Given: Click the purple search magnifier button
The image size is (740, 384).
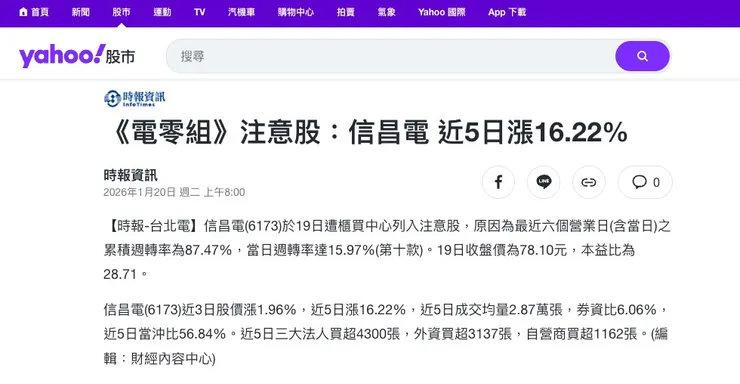Looking at the screenshot, I should (x=642, y=56).
